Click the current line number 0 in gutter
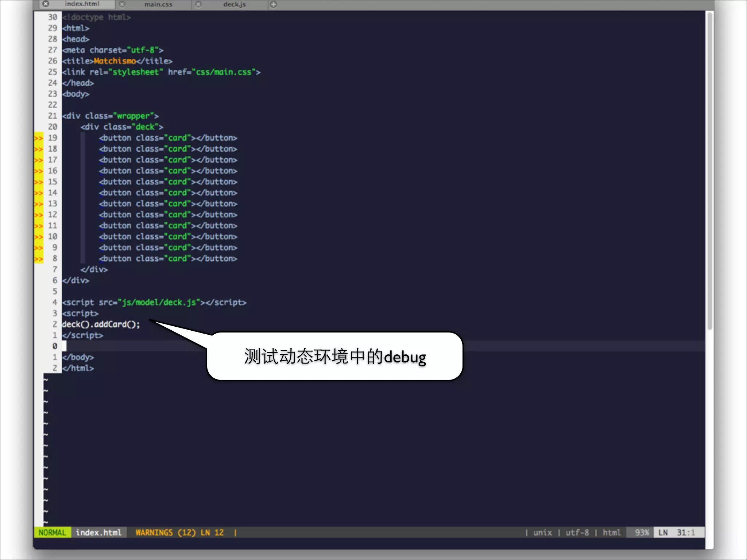 point(55,346)
